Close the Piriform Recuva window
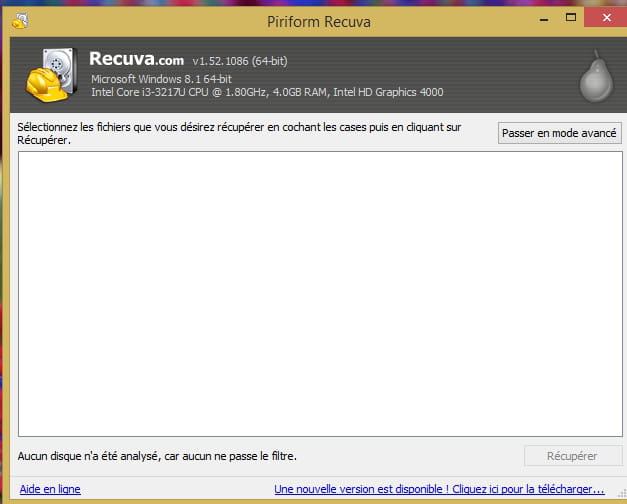Screen dimensions: 627x504 tap(606, 18)
